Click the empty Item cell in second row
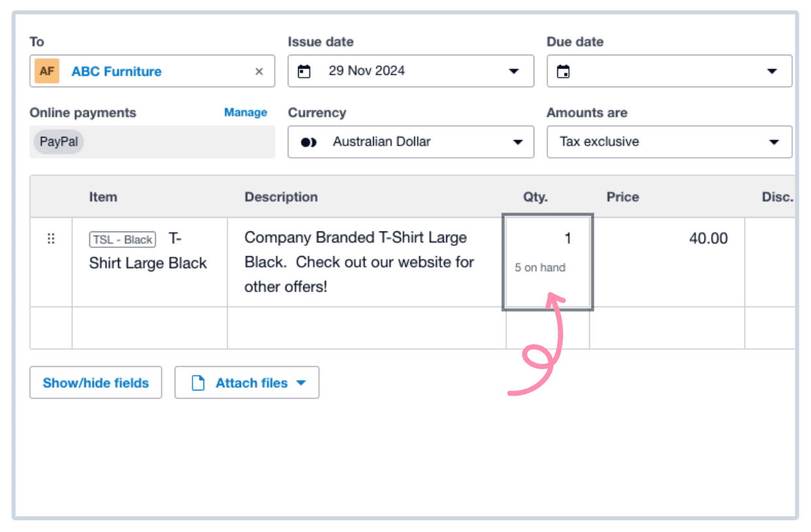 (x=149, y=328)
